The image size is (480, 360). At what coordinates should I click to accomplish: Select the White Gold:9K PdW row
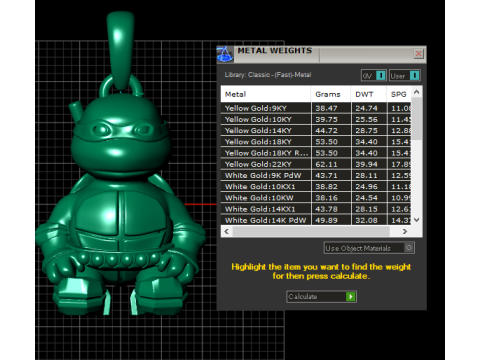[x=316, y=175]
